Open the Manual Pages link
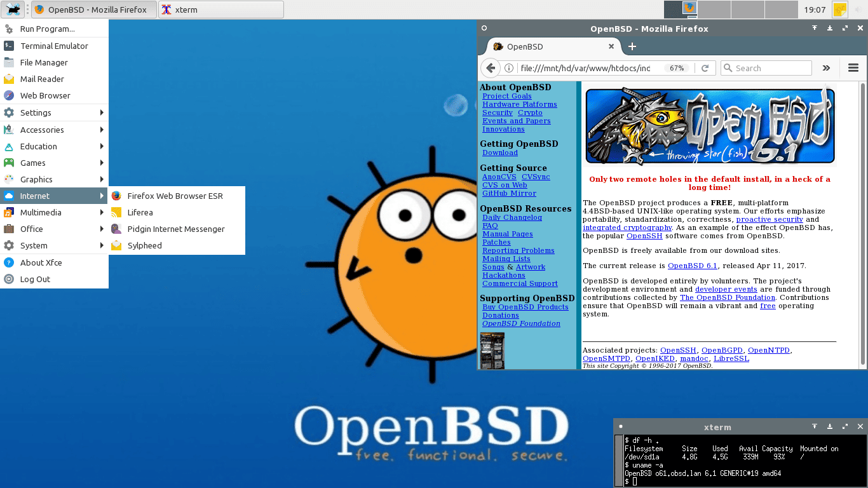This screenshot has height=488, width=868. pyautogui.click(x=508, y=234)
